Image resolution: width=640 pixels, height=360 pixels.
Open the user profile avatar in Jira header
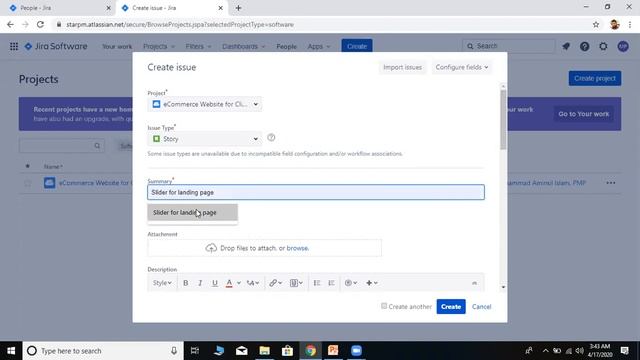623,47
